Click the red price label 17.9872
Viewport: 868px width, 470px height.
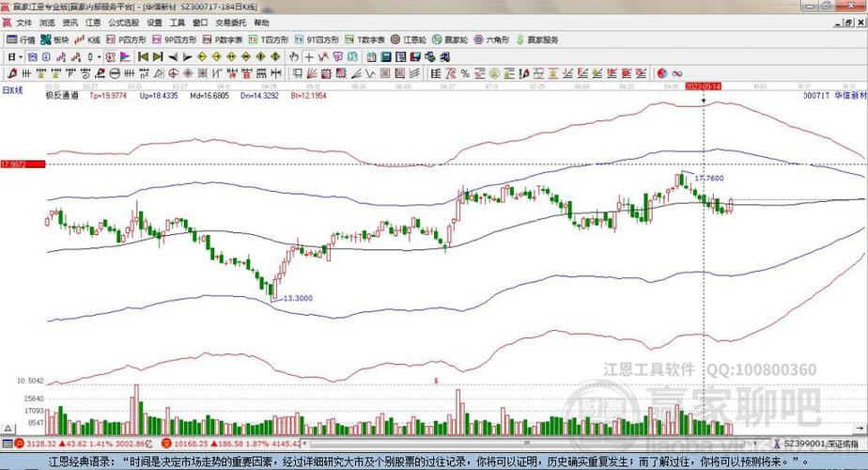(x=23, y=164)
